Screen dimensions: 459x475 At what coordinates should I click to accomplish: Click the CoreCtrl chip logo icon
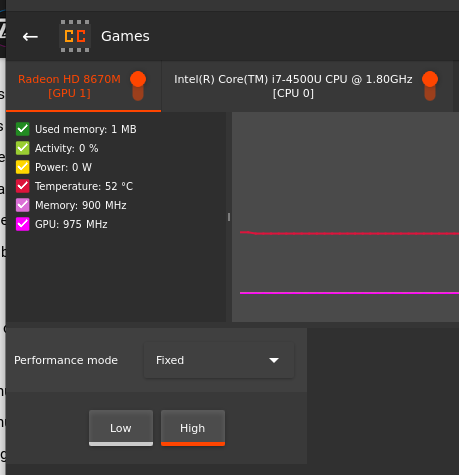pyautogui.click(x=75, y=36)
